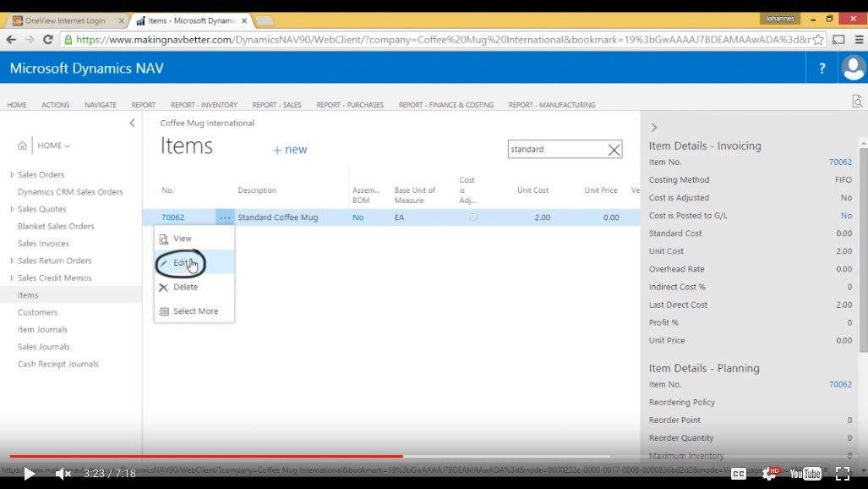868x489 pixels.
Task: Toggle the Cost is Adjusted checkbox
Action: pos(473,217)
